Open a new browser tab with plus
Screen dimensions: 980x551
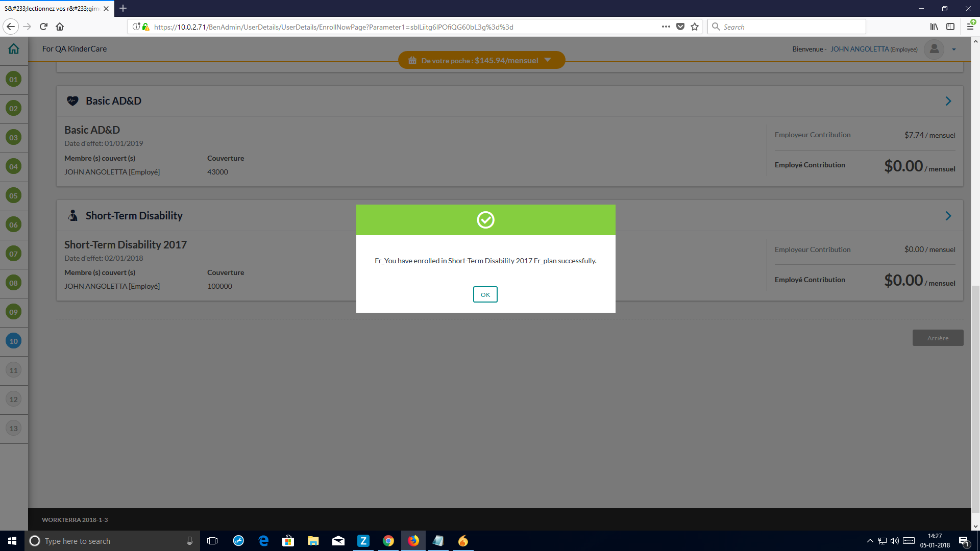(x=123, y=9)
